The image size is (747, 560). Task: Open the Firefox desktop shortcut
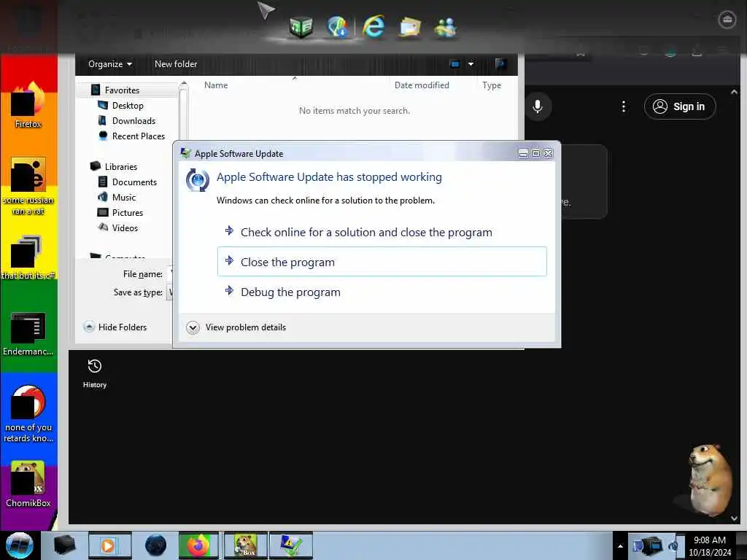pos(28,105)
